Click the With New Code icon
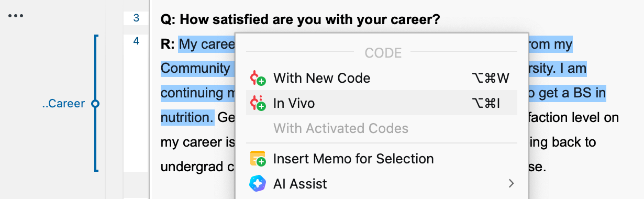Viewport: 644px width, 199px height. click(x=258, y=78)
